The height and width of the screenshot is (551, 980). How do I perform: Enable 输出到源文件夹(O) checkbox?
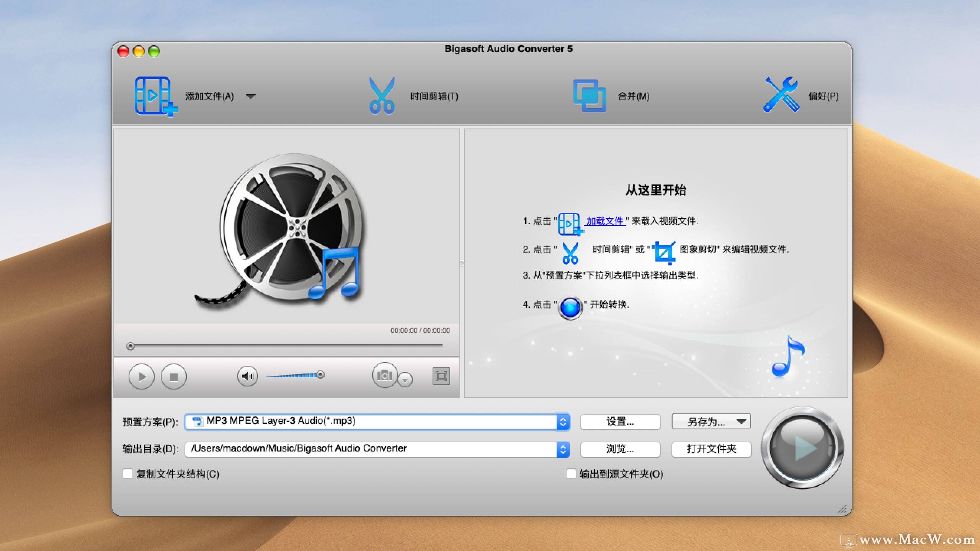click(571, 474)
